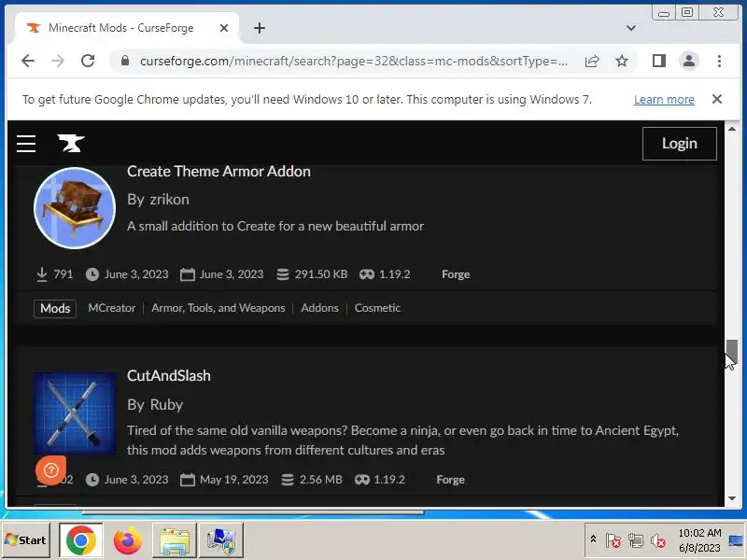The width and height of the screenshot is (747, 560).
Task: Open the CutAndSlash thumbnail image
Action: point(75,413)
